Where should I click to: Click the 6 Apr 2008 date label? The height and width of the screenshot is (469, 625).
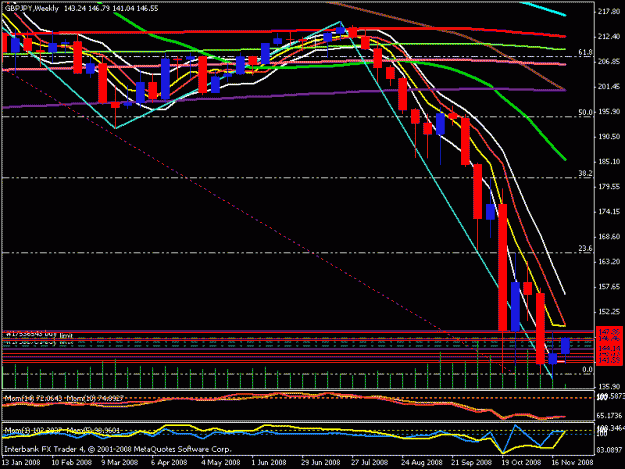point(169,462)
